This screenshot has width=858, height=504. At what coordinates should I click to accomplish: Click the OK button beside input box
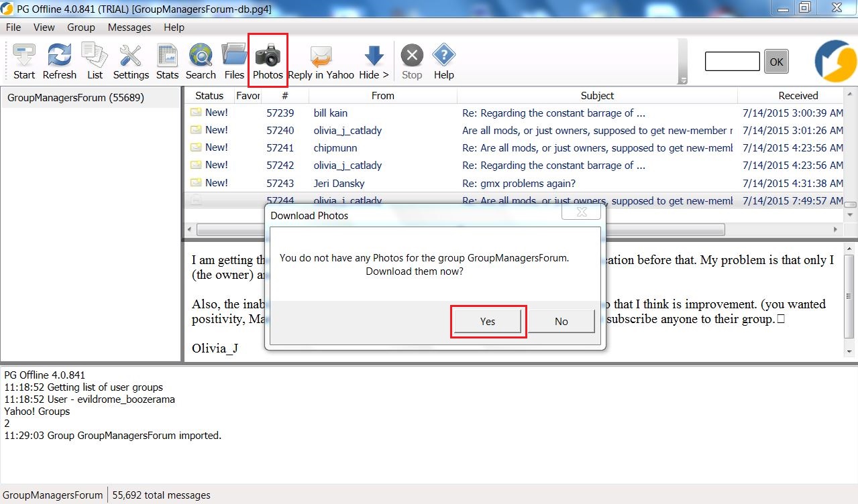click(776, 62)
